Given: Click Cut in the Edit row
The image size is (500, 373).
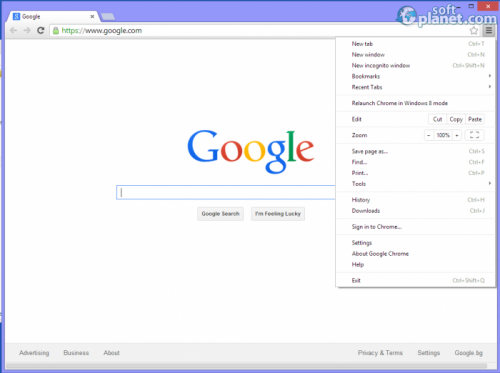Looking at the screenshot, I should 437,119.
